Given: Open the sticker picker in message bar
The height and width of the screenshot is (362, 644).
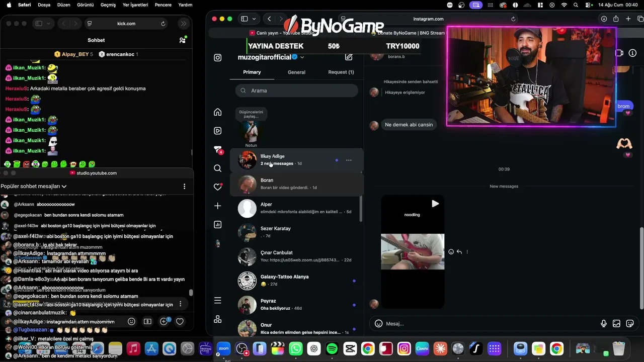Looking at the screenshot, I should [630, 324].
